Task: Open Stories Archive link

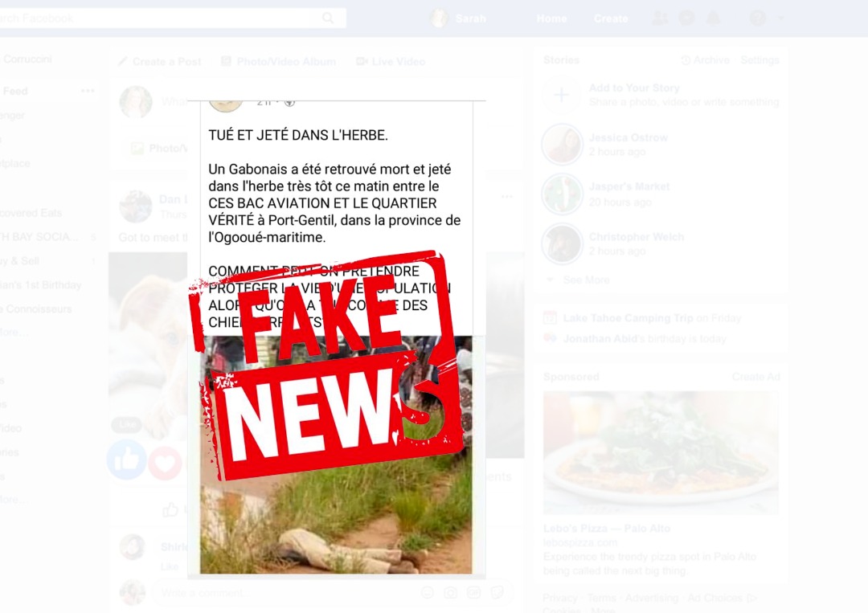Action: 705,59
